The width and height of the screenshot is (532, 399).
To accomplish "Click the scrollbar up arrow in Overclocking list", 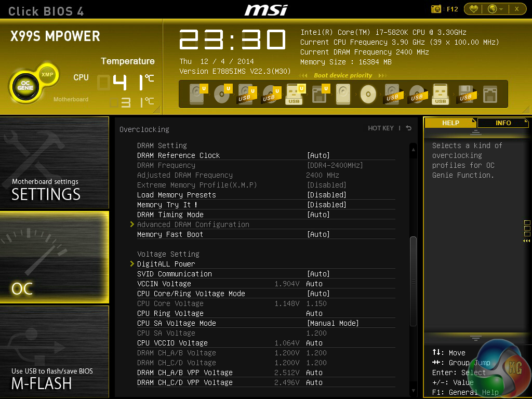I will click(413, 149).
